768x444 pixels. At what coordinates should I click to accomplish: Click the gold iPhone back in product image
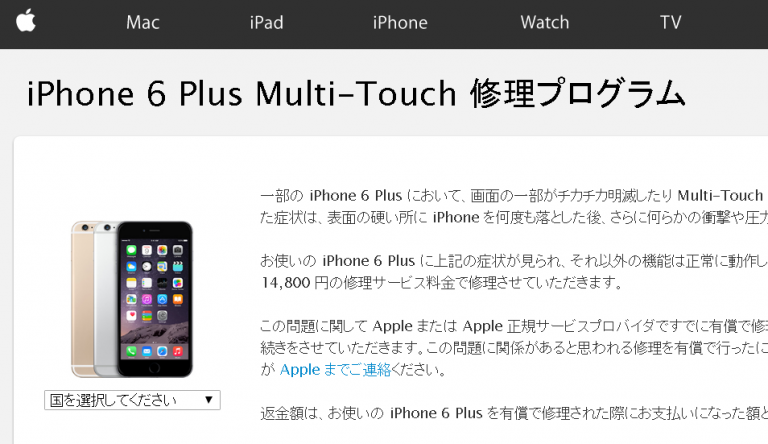[x=81, y=299]
